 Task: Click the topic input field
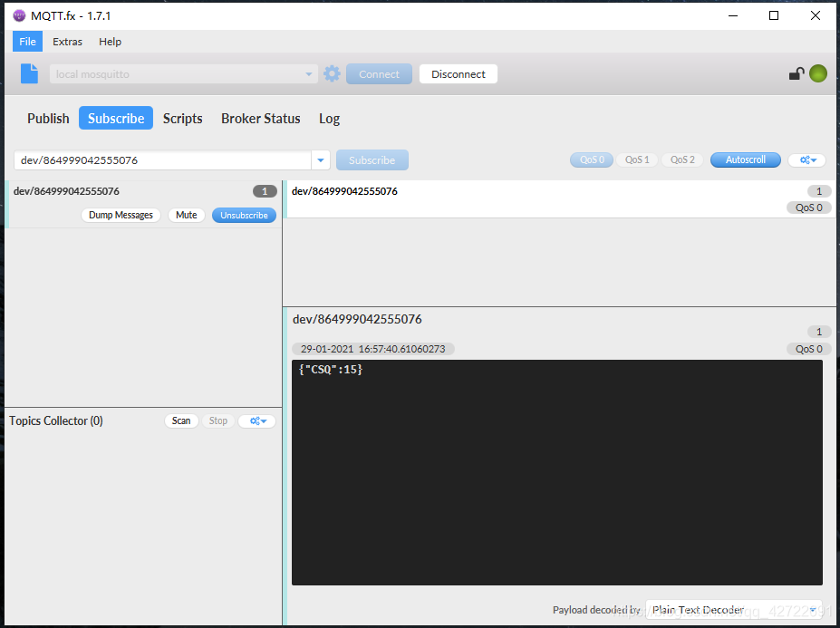click(x=162, y=159)
